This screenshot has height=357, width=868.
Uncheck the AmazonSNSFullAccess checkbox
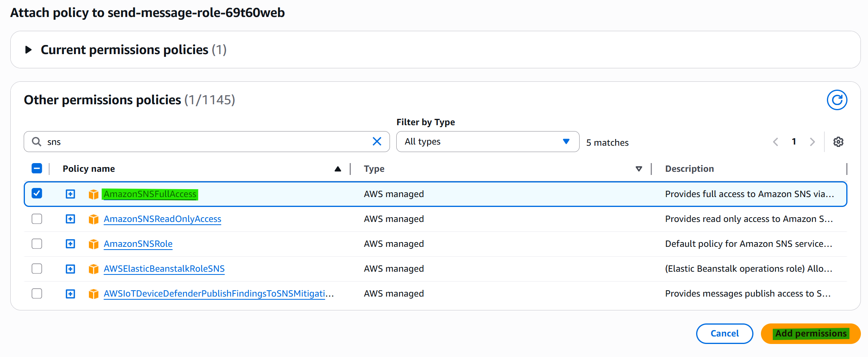pyautogui.click(x=37, y=194)
